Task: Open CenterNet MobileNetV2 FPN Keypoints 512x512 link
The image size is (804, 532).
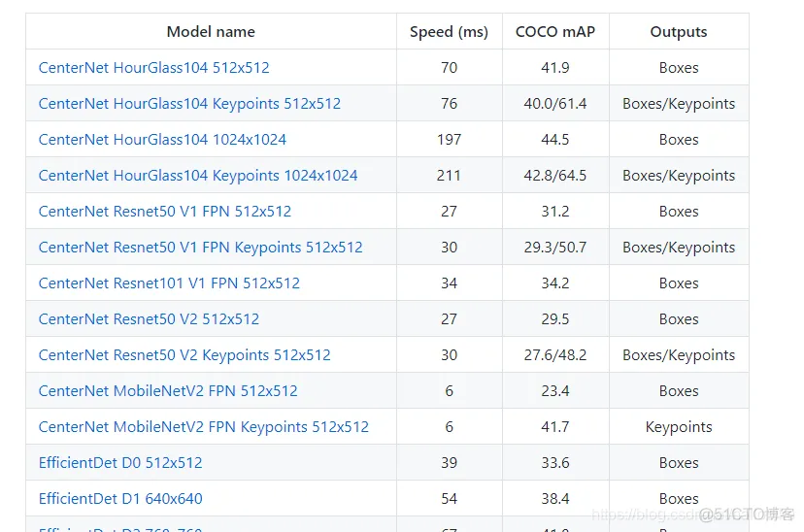Action: [x=204, y=426]
